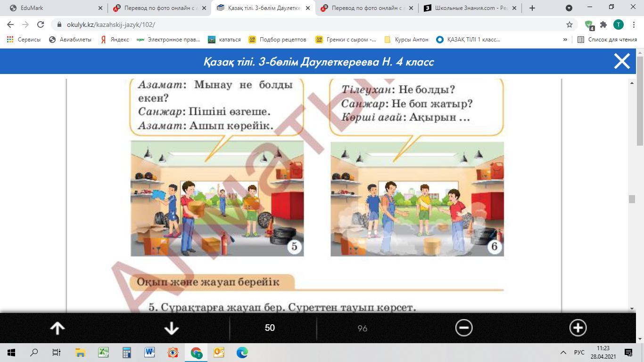The width and height of the screenshot is (644, 362).
Task: Open Google Chrome from the taskbar
Action: (x=196, y=353)
